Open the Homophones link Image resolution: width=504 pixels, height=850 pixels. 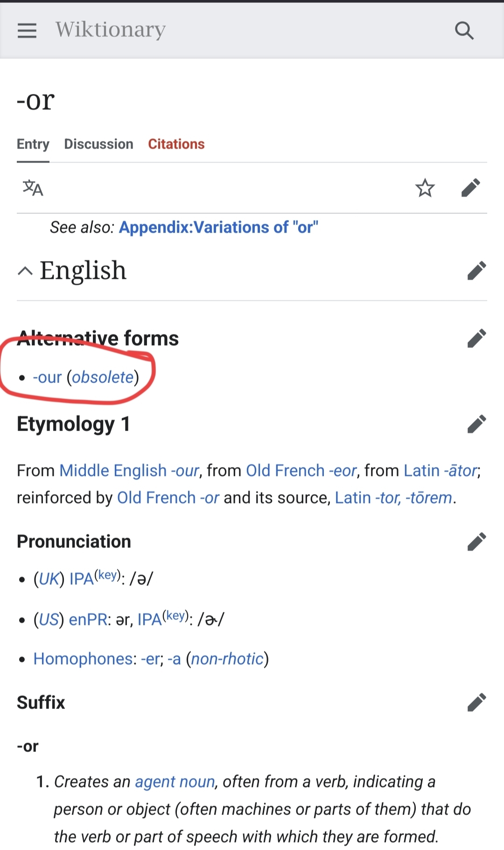coord(83,659)
